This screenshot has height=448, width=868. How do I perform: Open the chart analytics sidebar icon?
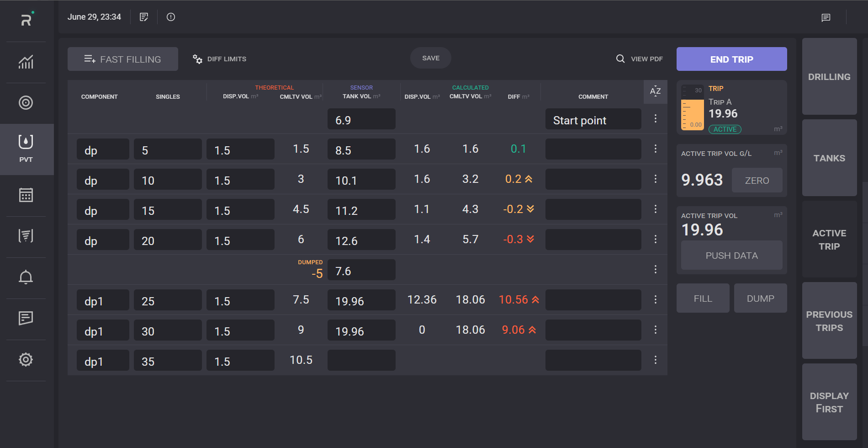26,62
